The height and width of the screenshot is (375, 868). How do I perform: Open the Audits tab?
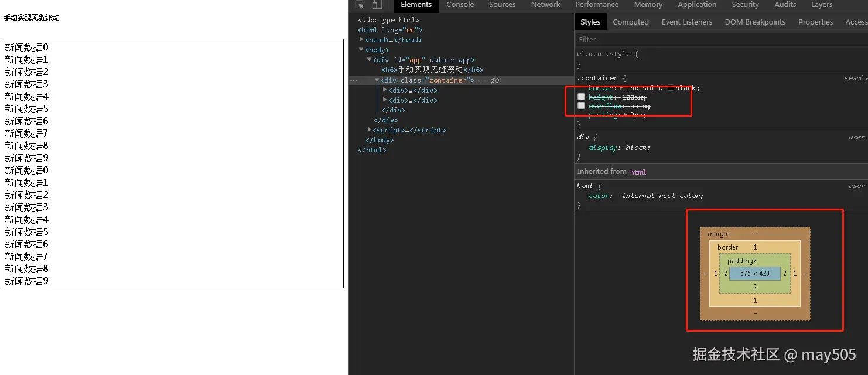(x=785, y=5)
